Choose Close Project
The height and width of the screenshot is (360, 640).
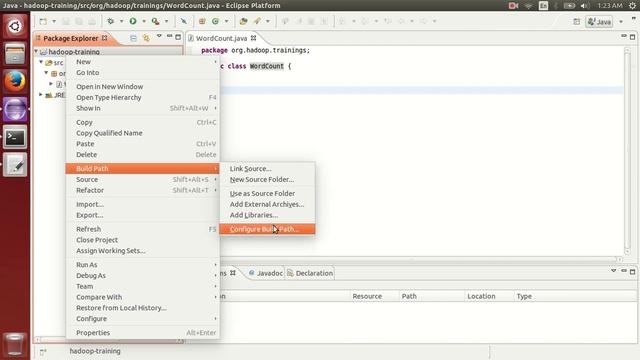click(x=142, y=240)
